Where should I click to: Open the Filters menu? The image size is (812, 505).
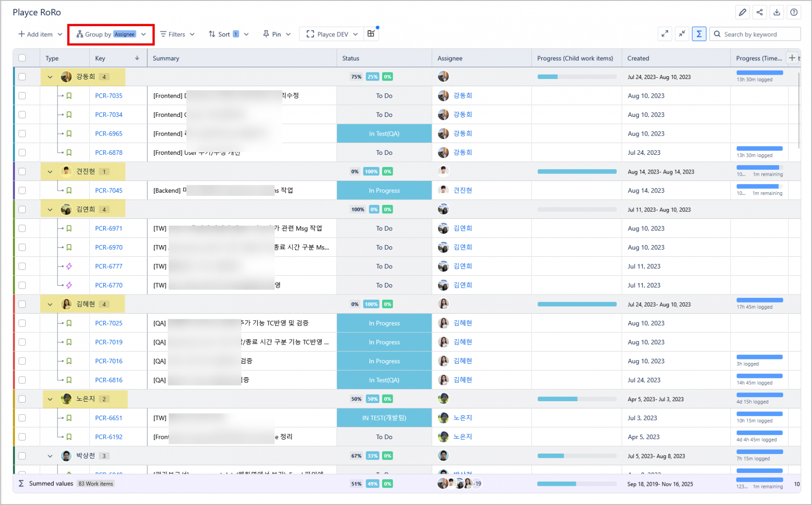click(x=177, y=34)
